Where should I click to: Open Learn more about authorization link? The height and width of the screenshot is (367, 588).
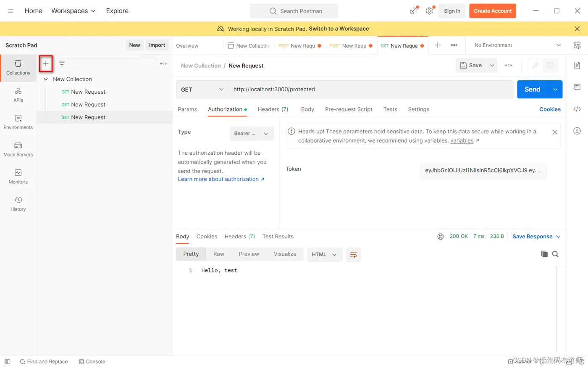point(221,179)
